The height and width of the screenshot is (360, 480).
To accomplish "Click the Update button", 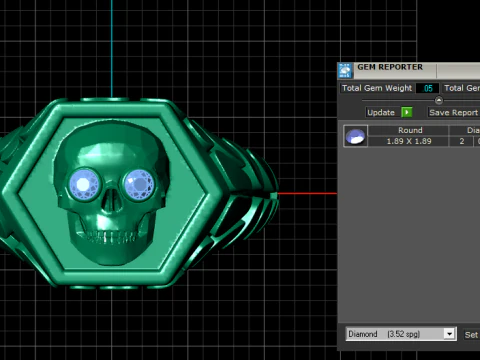I will (x=381, y=112).
